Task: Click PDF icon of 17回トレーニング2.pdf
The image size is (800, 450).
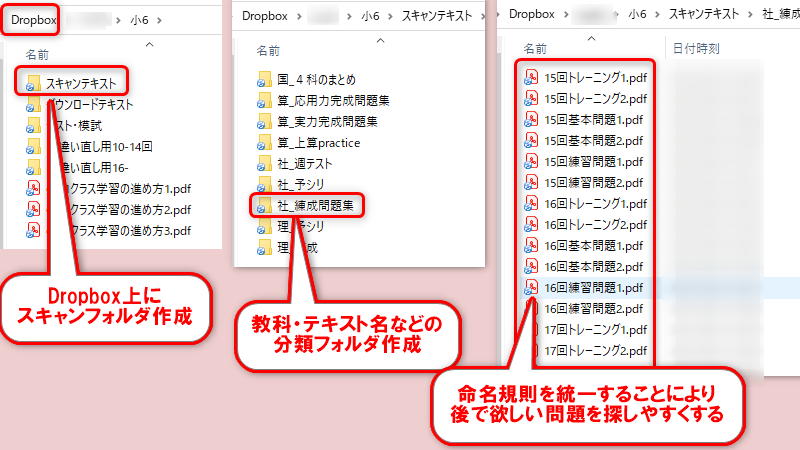Action: pos(532,350)
